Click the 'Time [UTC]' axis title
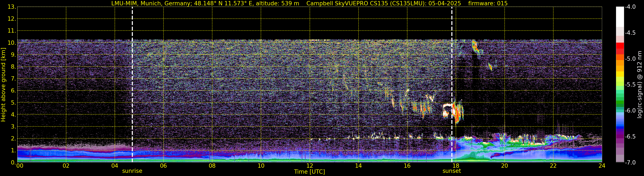Image resolution: width=644 pixels, height=176 pixels. pyautogui.click(x=310, y=172)
